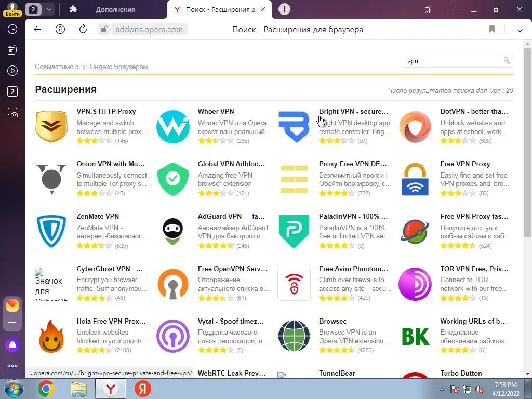Click the Whoer VPN round logo
This screenshot has height=399, width=532.
172,126
